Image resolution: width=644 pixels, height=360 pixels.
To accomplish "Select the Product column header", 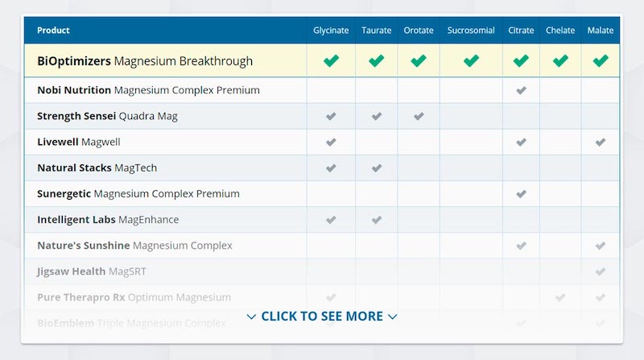I will (53, 31).
